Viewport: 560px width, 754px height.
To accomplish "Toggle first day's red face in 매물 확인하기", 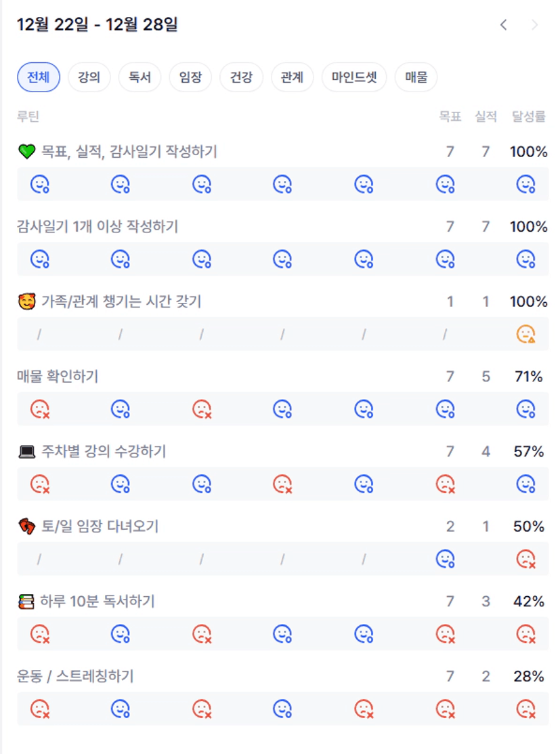I will (x=40, y=409).
